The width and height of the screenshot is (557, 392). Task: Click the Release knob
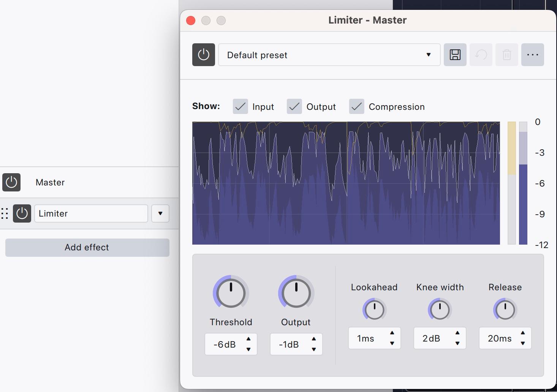(505, 310)
